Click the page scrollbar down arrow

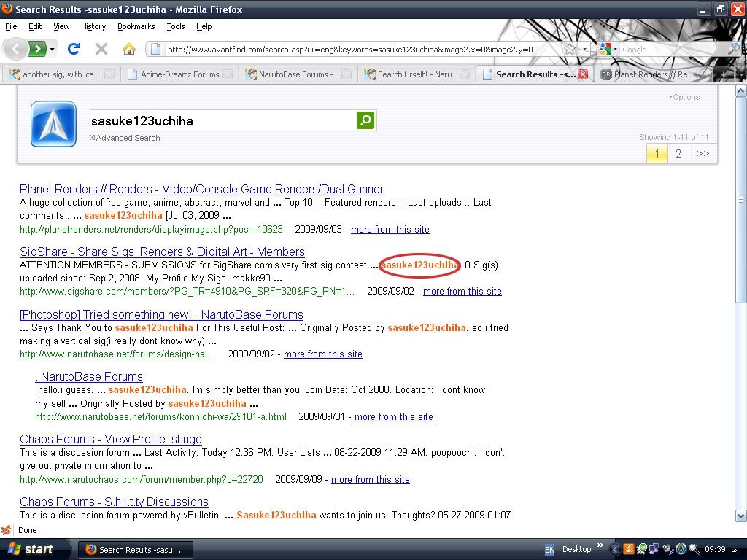click(x=741, y=516)
